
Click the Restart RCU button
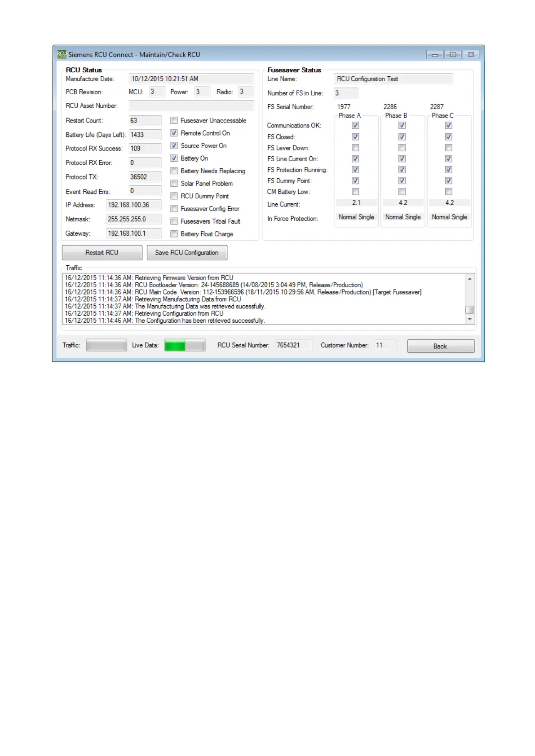102,252
